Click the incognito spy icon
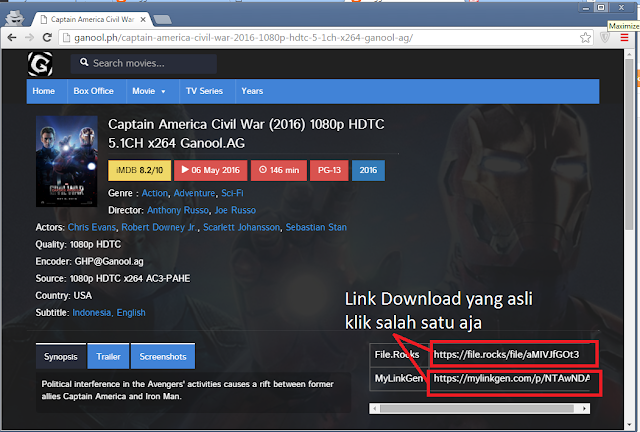This screenshot has height=432, width=640. 15,18
